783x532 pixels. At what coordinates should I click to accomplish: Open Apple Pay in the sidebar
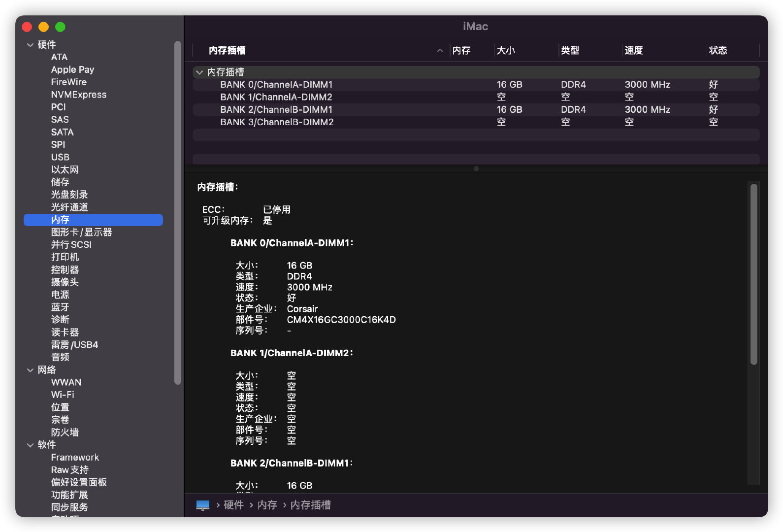point(72,69)
